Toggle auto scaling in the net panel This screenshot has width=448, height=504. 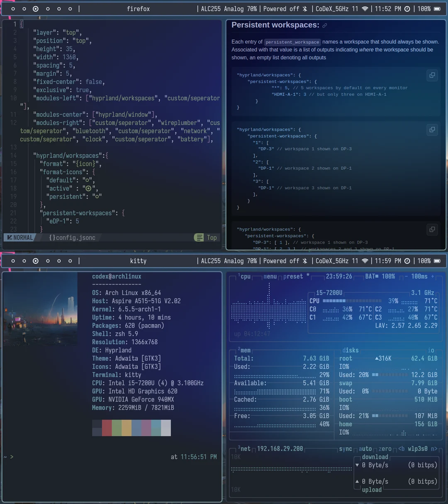(365, 448)
